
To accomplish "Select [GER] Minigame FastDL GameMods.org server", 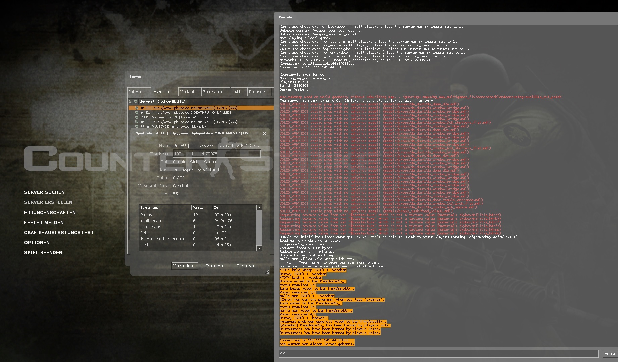I will tap(201, 117).
